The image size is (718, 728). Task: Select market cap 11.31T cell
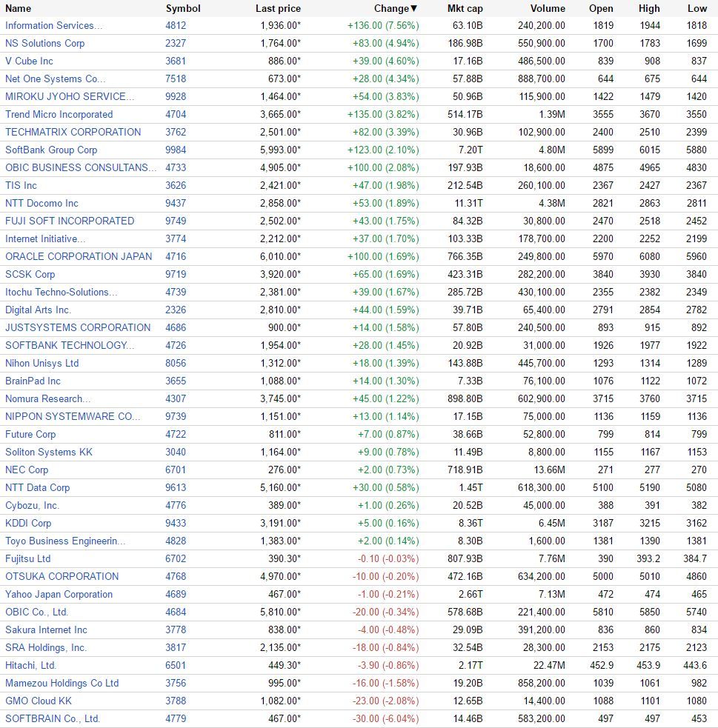click(468, 203)
